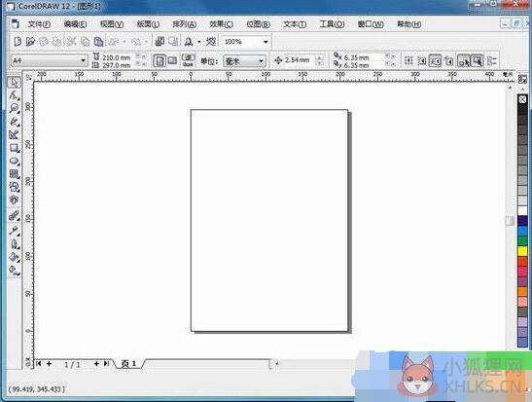The height and width of the screenshot is (402, 532).
Task: Click the no-color X swatch
Action: coord(522,99)
